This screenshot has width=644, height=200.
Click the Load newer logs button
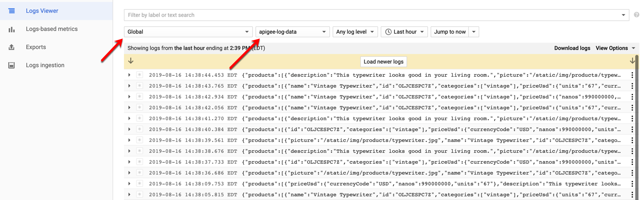(383, 62)
